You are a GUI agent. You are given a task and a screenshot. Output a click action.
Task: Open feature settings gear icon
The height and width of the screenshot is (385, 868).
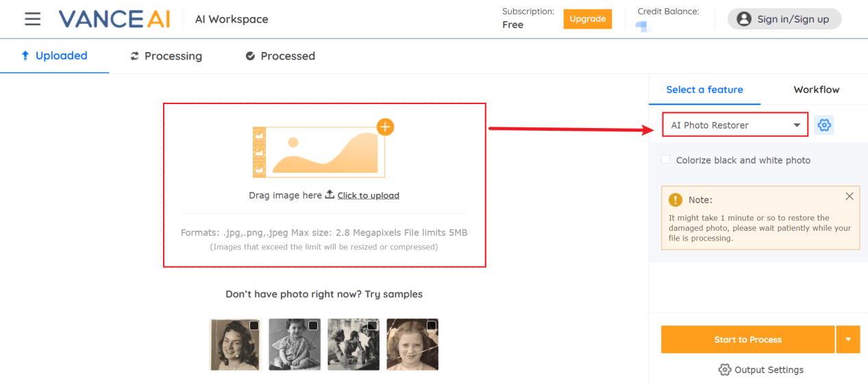click(824, 125)
